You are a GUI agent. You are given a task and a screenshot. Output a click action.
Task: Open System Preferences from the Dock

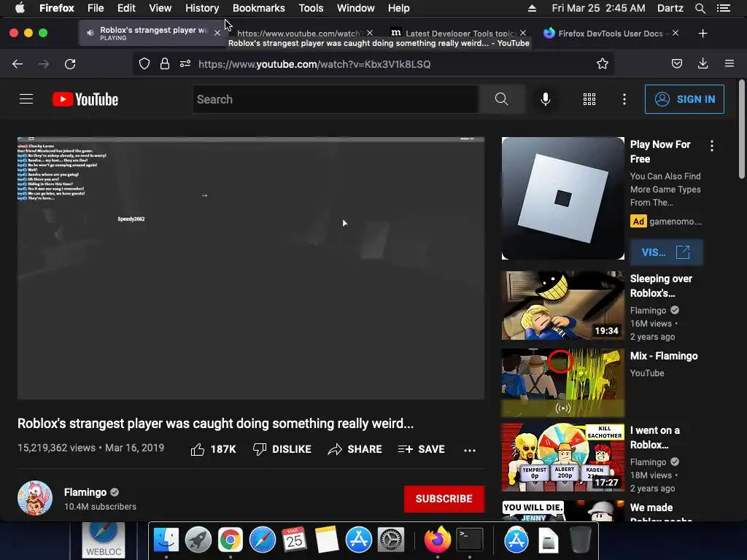[391, 540]
